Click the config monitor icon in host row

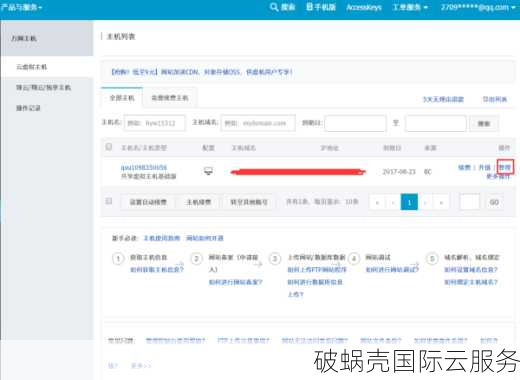[x=208, y=171]
